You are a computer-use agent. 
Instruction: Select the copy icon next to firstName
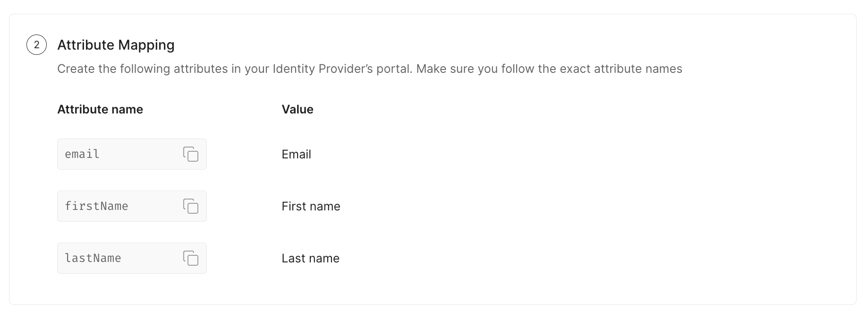coord(191,206)
